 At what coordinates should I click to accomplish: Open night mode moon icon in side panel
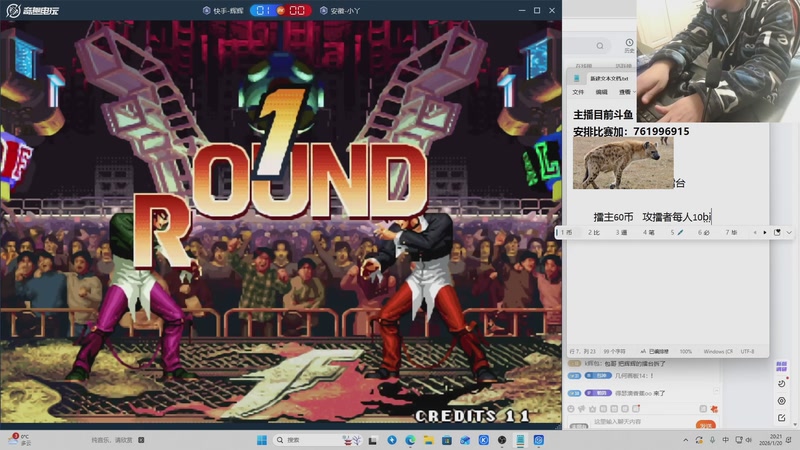(782, 384)
